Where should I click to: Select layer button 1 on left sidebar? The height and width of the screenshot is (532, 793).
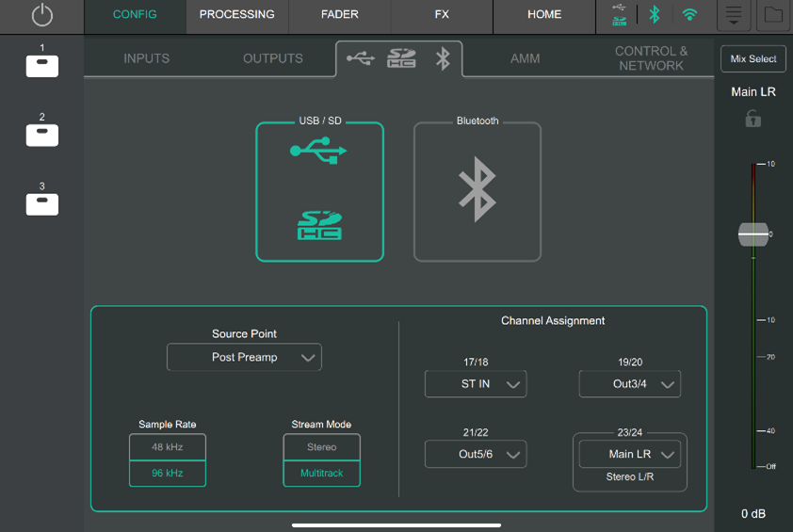[42, 66]
